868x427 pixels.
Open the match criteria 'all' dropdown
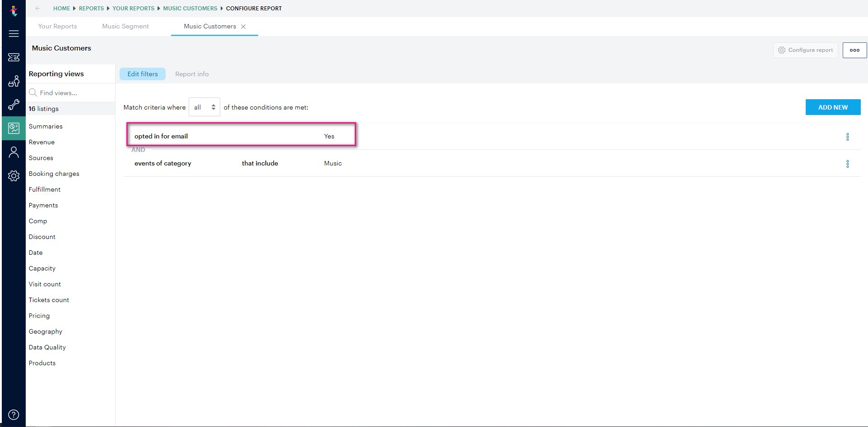(x=204, y=107)
